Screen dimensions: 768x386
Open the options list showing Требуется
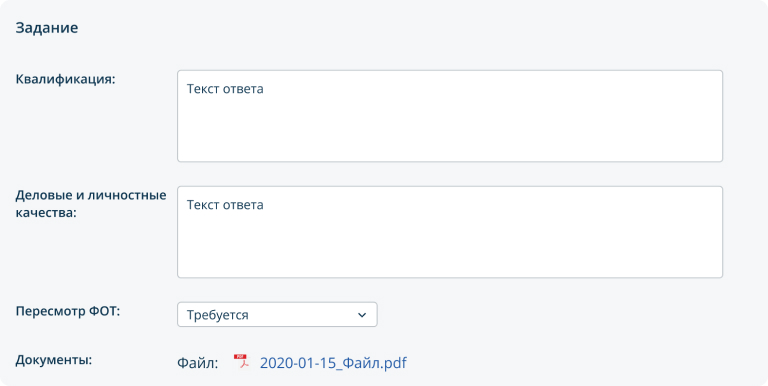(x=277, y=314)
